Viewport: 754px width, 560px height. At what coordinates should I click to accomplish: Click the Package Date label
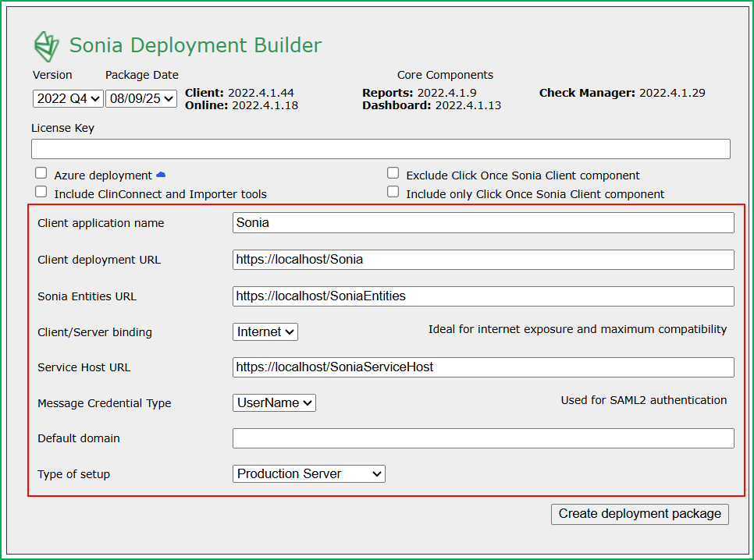[142, 75]
